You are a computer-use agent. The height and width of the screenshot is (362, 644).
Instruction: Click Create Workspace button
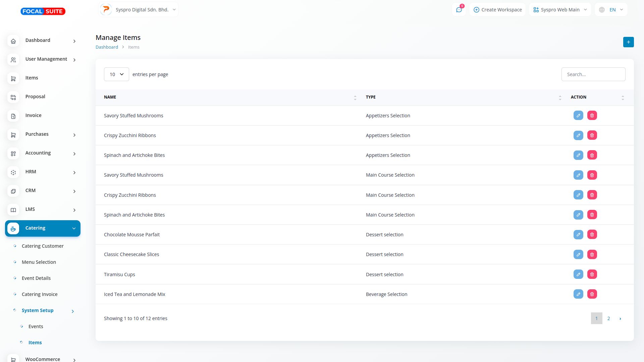(497, 10)
